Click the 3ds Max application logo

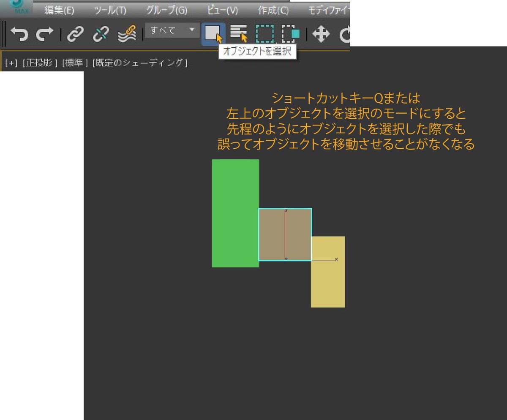17,7
